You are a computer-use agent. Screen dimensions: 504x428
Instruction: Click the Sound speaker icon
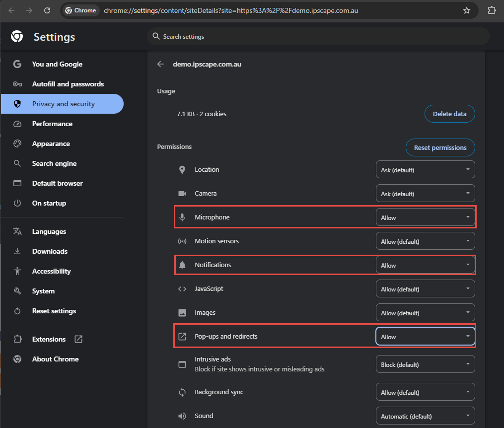point(182,416)
